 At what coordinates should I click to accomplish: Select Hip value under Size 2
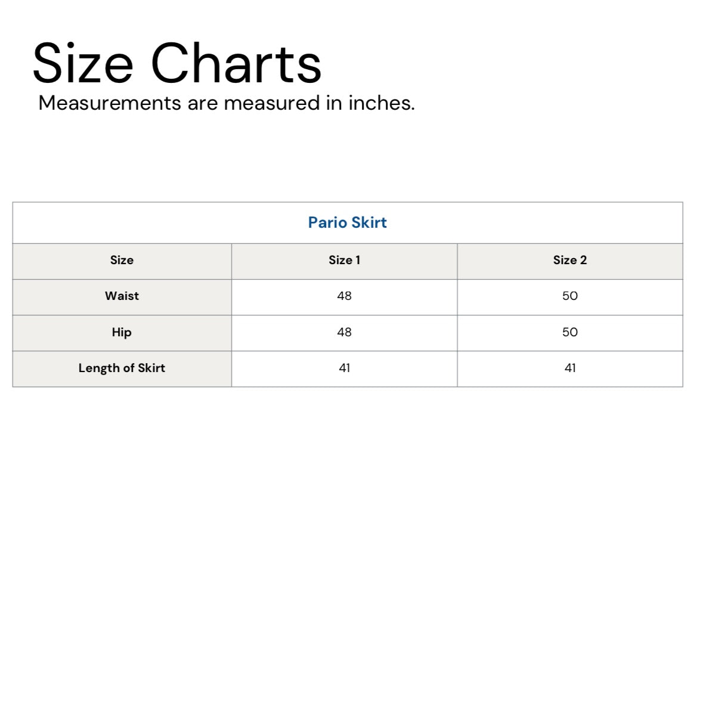click(x=569, y=333)
